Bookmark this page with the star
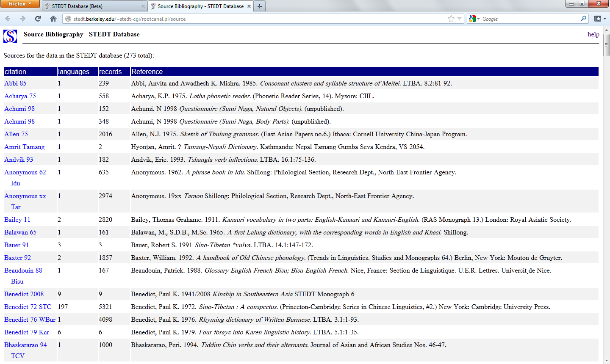 pos(451,19)
